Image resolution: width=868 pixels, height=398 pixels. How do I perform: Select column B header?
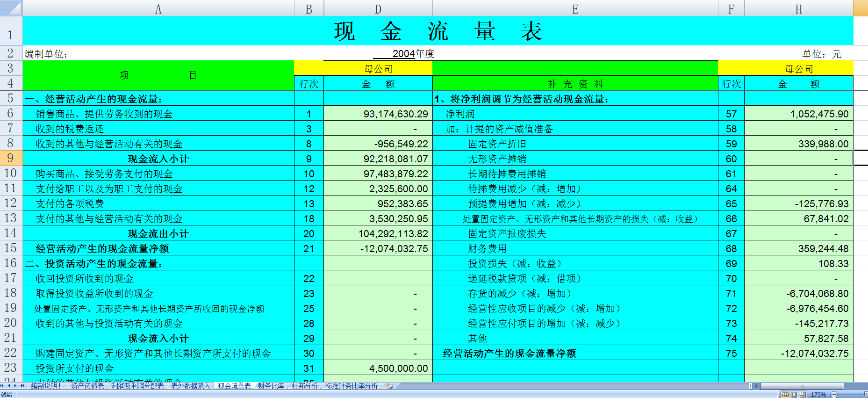[309, 8]
